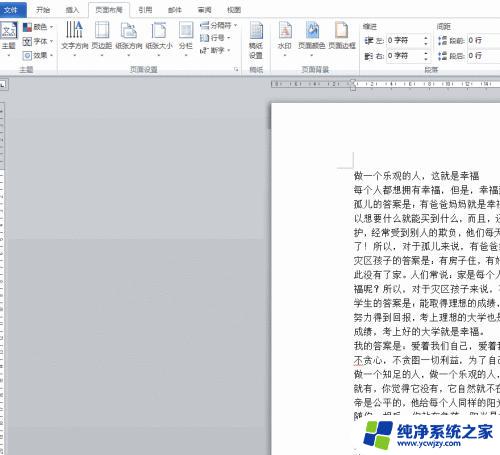Open the 页面设置 dialog launcher
This screenshot has width=500, height=455.
click(x=236, y=69)
